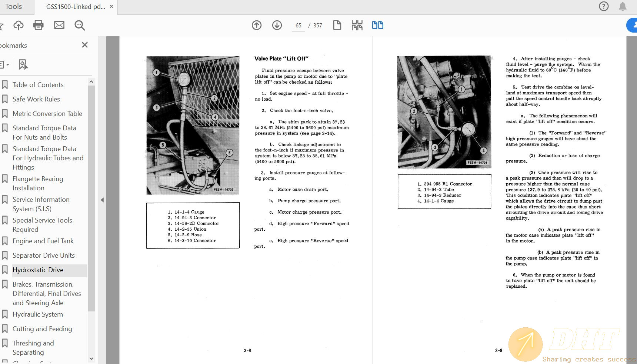
Task: Open the find text magnifier tool
Action: click(x=80, y=25)
